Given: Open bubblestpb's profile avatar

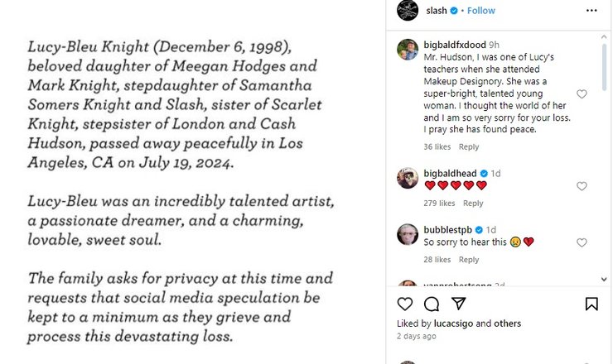Looking at the screenshot, I should pos(407,233).
